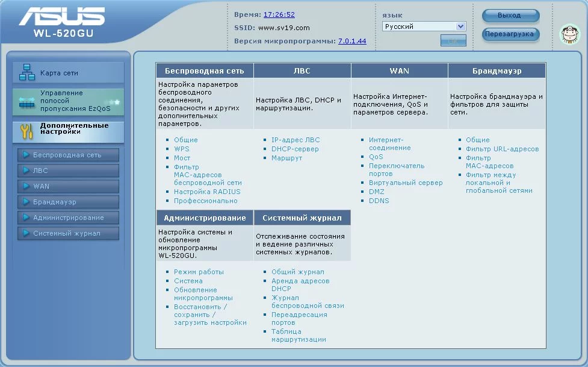Viewport: 588px width, 367px height.
Task: Expand Администрирование in the sidebar
Action: pyautogui.click(x=68, y=218)
